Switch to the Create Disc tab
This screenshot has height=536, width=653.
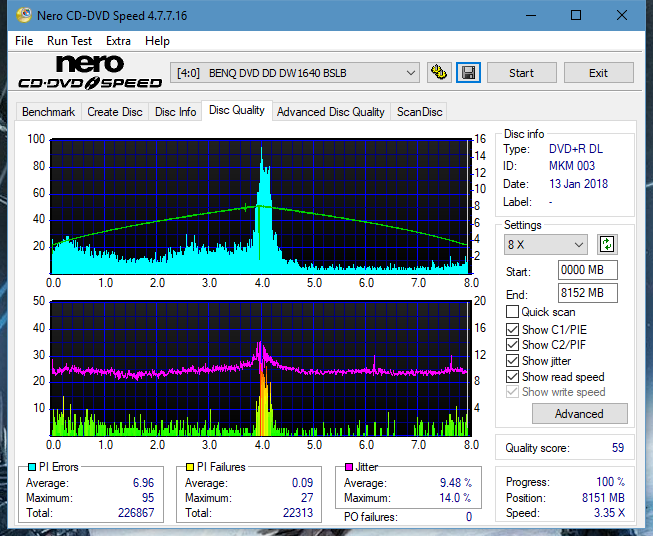point(115,112)
